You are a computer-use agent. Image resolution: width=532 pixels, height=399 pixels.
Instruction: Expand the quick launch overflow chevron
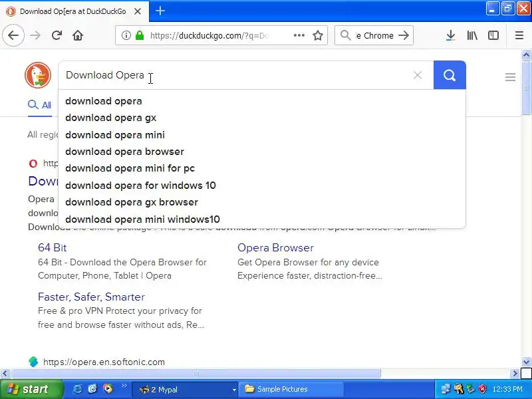click(124, 386)
